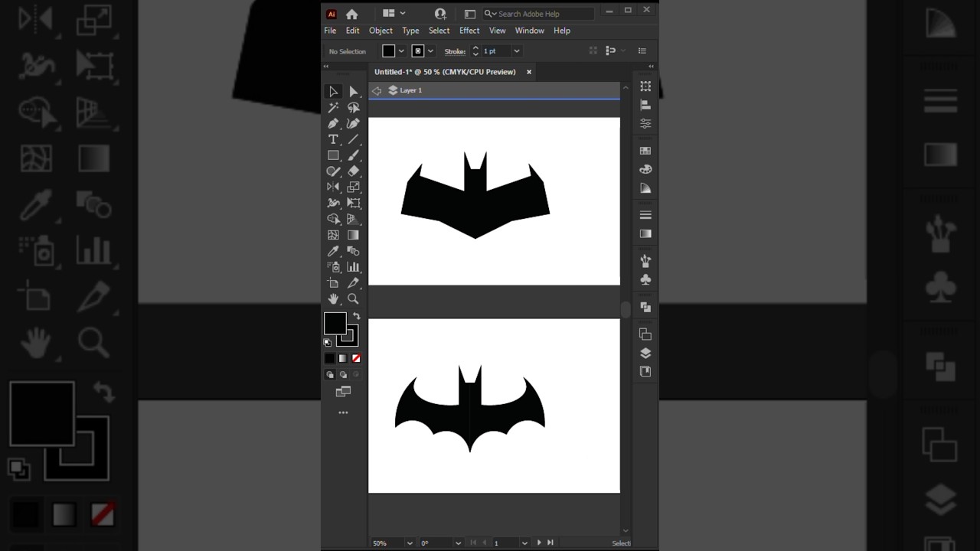980x551 pixels.
Task: Choose the Lasso tool
Action: tap(353, 108)
